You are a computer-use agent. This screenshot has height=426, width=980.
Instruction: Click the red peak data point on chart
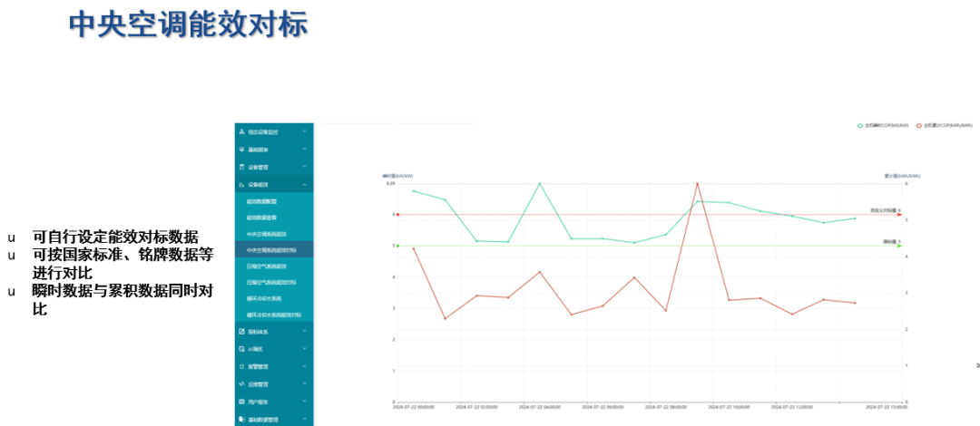click(x=697, y=184)
